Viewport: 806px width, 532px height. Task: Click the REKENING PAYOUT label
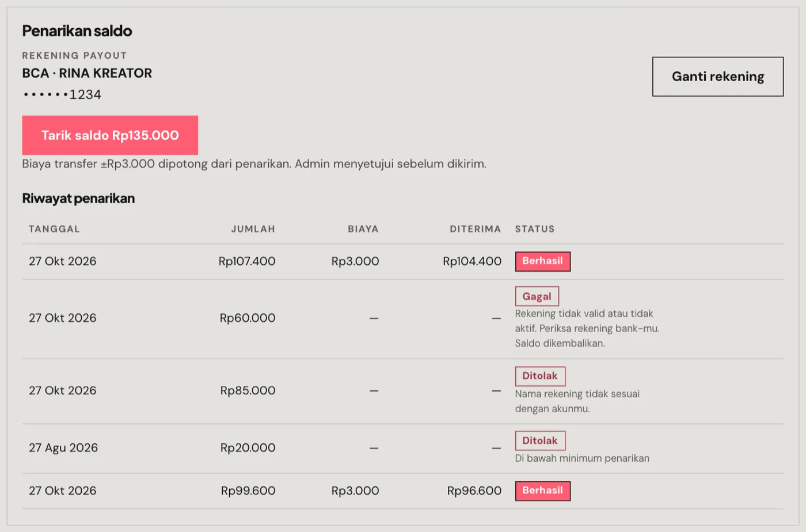pos(74,55)
